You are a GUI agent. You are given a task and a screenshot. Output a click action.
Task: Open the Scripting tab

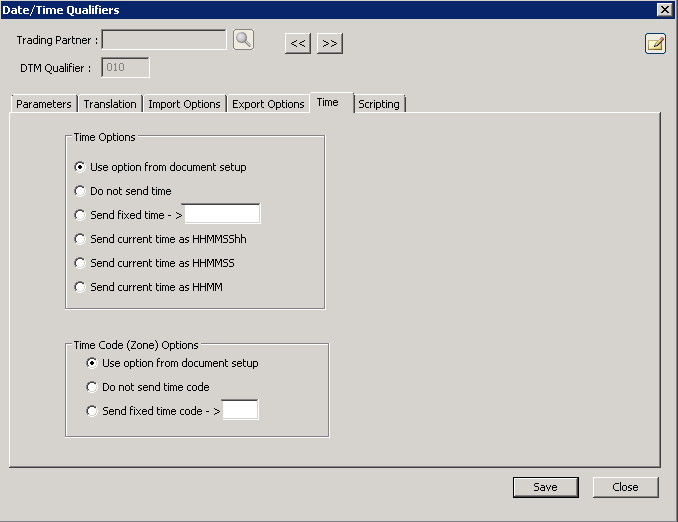379,104
